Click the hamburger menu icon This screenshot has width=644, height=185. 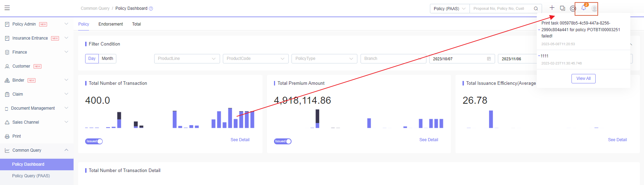pos(7,8)
